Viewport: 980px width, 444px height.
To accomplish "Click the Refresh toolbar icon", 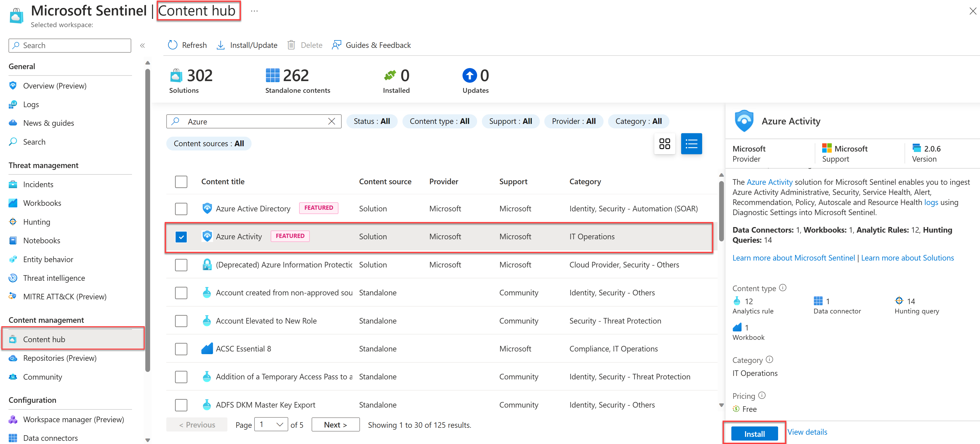I will tap(172, 45).
